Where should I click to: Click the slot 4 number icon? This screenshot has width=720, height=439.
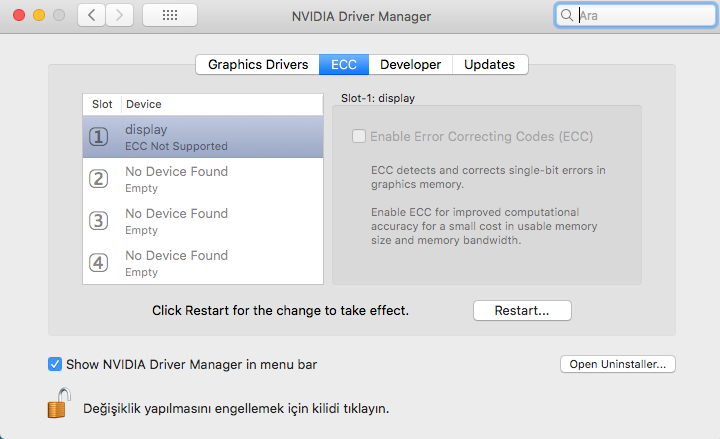pyautogui.click(x=99, y=264)
